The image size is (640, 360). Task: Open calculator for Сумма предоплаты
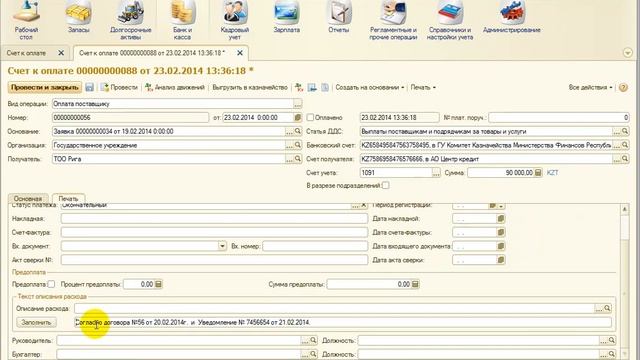coord(415,284)
